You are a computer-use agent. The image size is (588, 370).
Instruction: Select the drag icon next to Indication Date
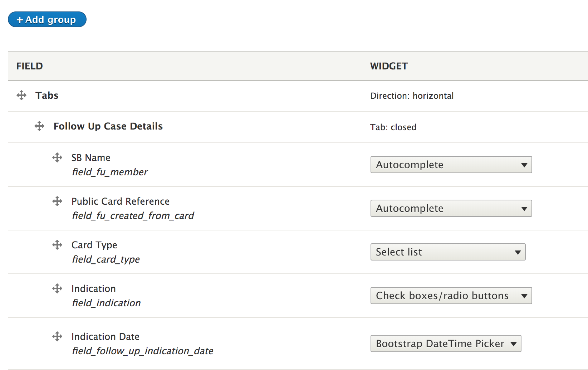tap(57, 336)
